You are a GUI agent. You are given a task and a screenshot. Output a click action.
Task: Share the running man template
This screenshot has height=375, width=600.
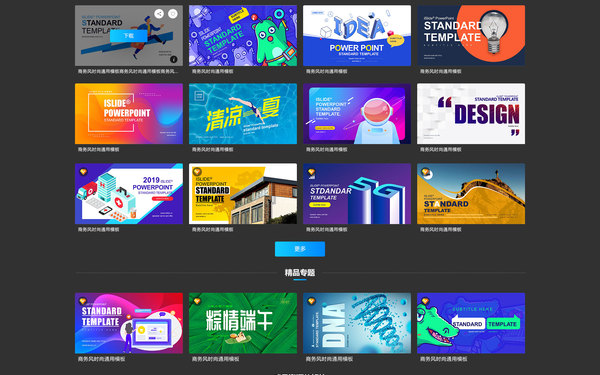(x=159, y=14)
